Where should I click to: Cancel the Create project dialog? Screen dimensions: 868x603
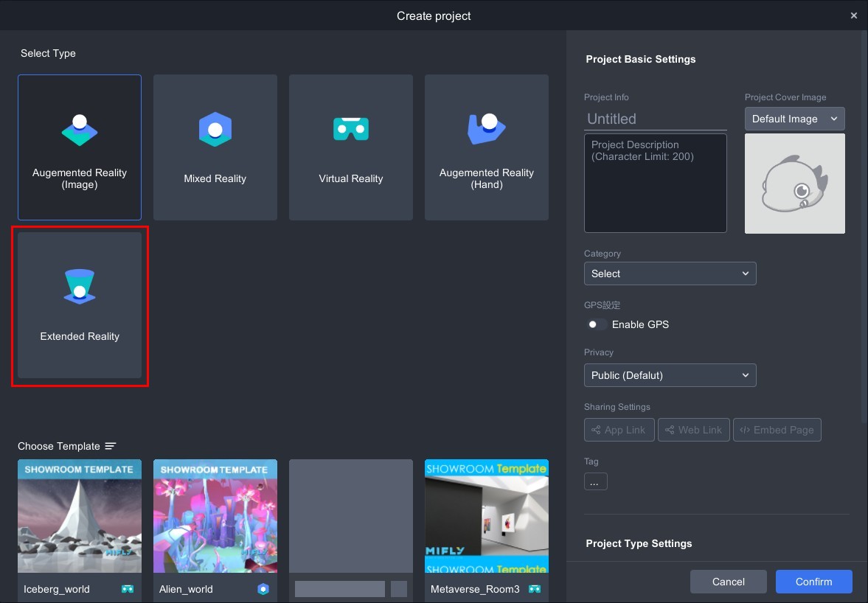pyautogui.click(x=728, y=582)
